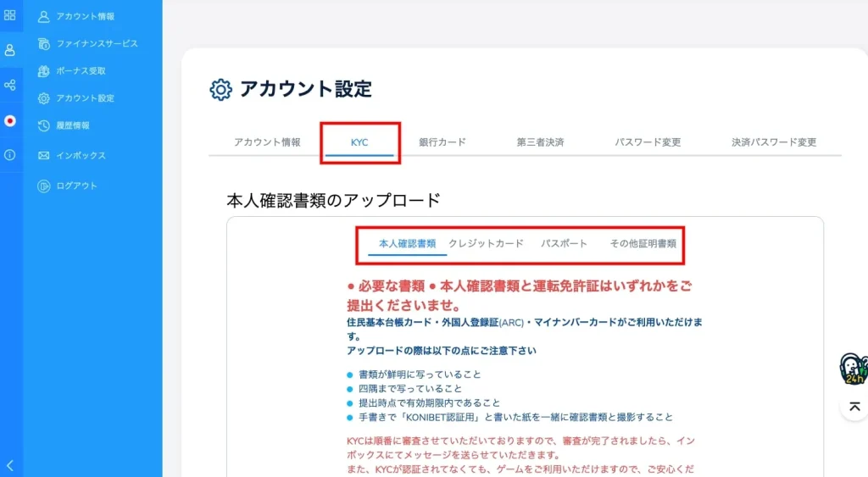Click the grid dashboard icon in left rail
Image resolution: width=868 pixels, height=477 pixels.
pos(10,15)
